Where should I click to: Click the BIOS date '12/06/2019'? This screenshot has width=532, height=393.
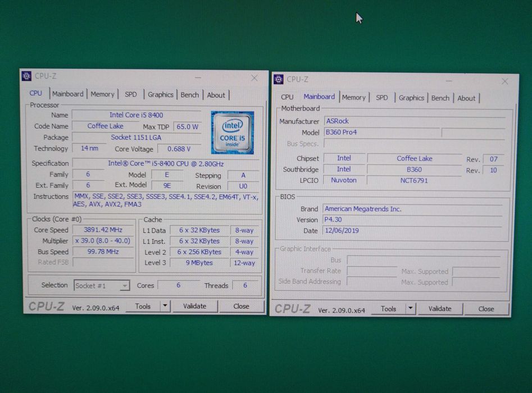tap(412, 231)
